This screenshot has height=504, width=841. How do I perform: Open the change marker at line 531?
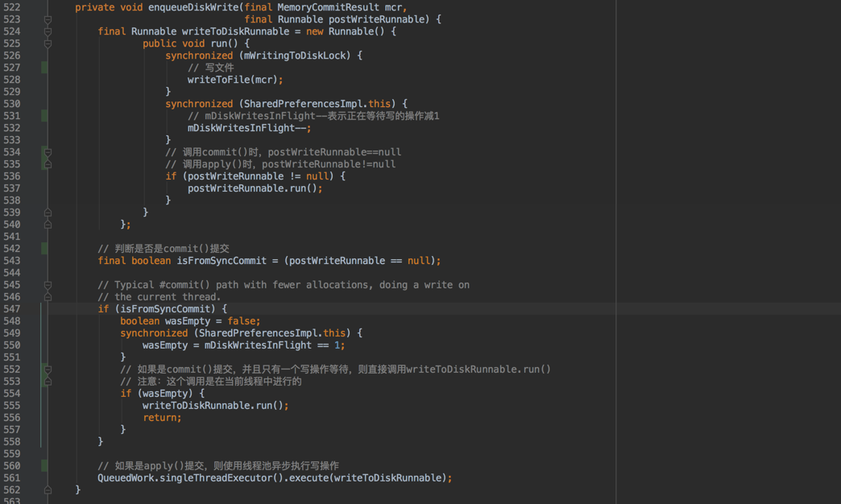[x=44, y=116]
